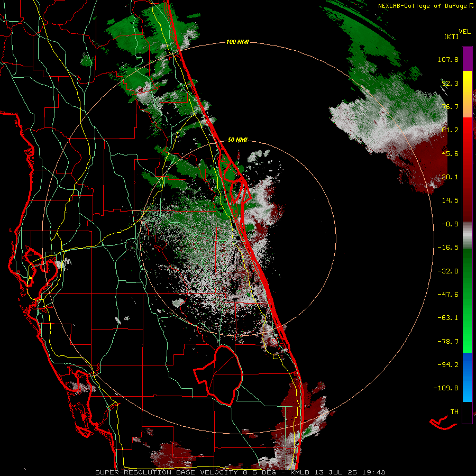
Task: Click the 61.2 velocity scale value
Action: [450, 130]
